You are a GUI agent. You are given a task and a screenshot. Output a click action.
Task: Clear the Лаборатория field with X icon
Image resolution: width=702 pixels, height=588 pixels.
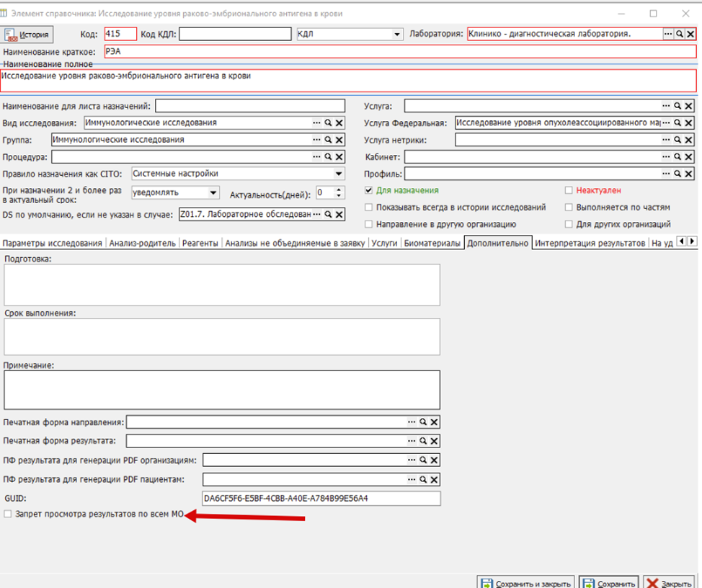tap(690, 34)
